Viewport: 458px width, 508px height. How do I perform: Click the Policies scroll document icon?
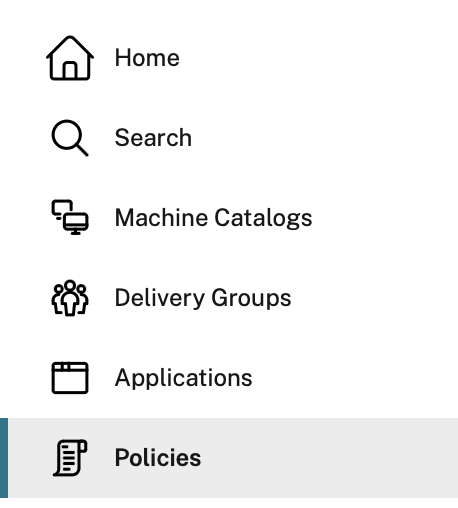(x=70, y=458)
